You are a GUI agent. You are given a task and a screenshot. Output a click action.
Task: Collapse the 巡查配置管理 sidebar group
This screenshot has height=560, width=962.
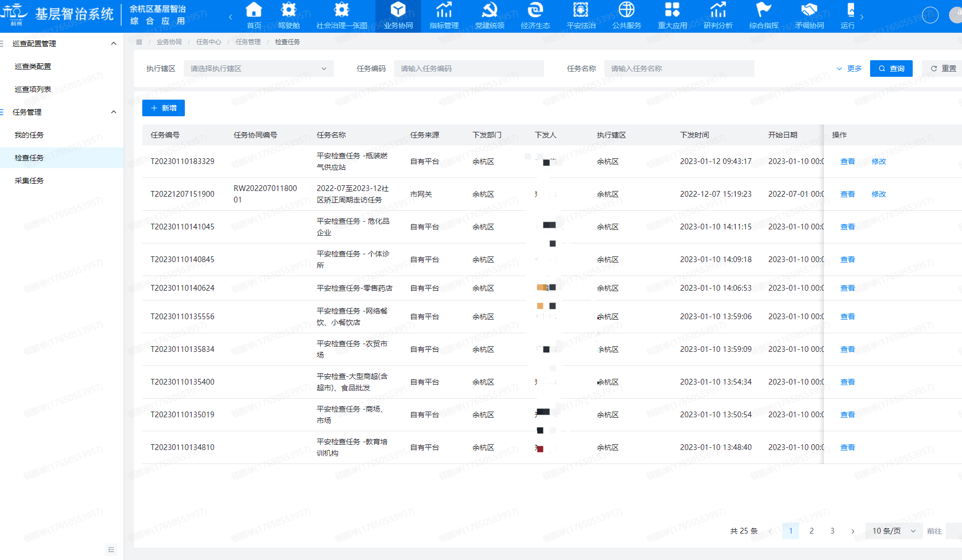point(114,44)
